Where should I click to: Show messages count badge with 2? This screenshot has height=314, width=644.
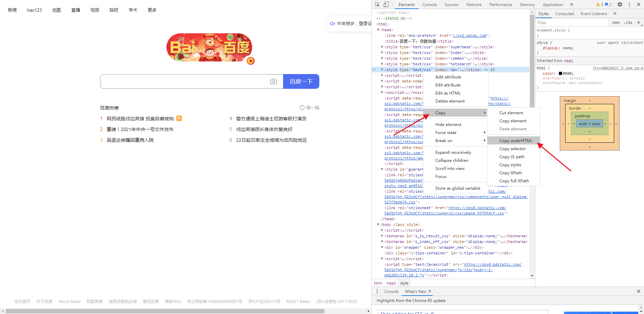pos(608,4)
